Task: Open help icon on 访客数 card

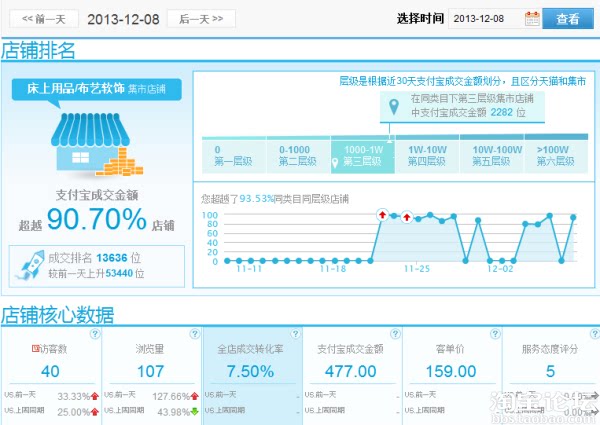Action: tap(95, 334)
